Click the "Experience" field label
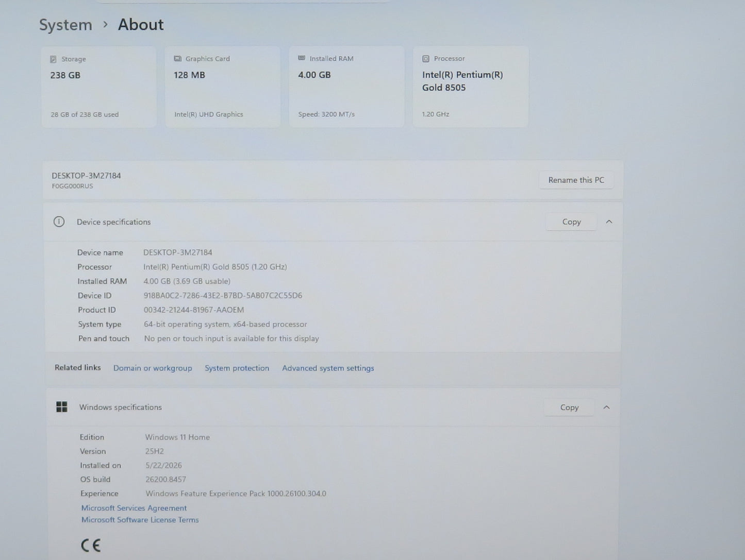Screen dimensions: 745x560 coord(100,494)
